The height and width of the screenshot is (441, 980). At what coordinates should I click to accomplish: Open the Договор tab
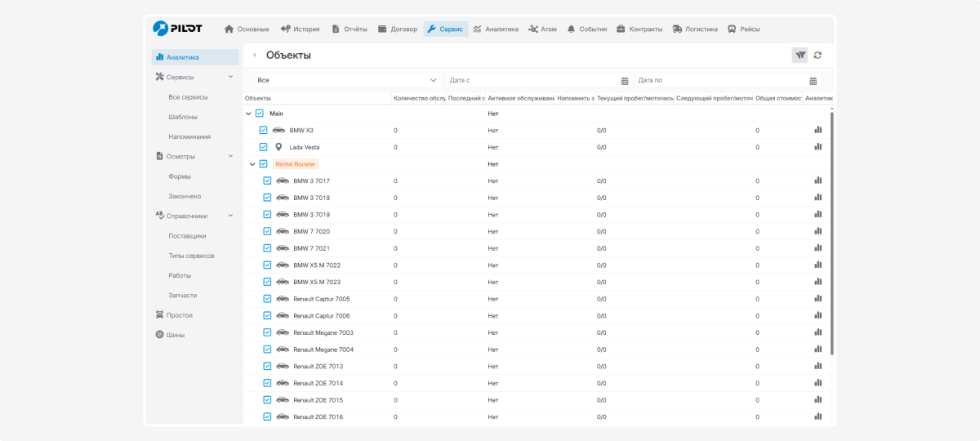coord(398,29)
